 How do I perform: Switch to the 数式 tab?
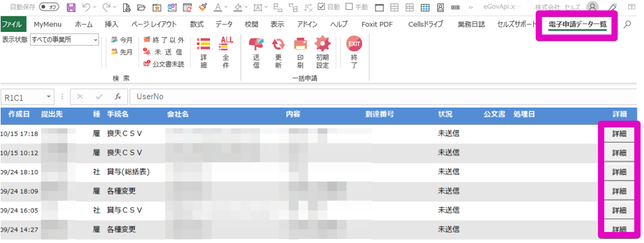(197, 24)
